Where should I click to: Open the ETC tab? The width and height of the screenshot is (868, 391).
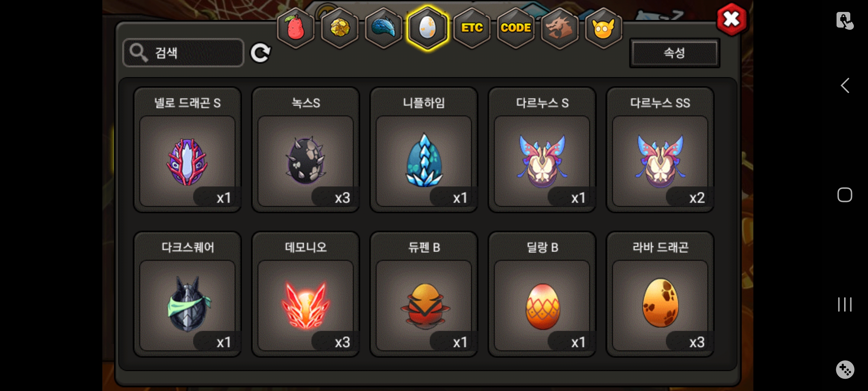(x=472, y=28)
